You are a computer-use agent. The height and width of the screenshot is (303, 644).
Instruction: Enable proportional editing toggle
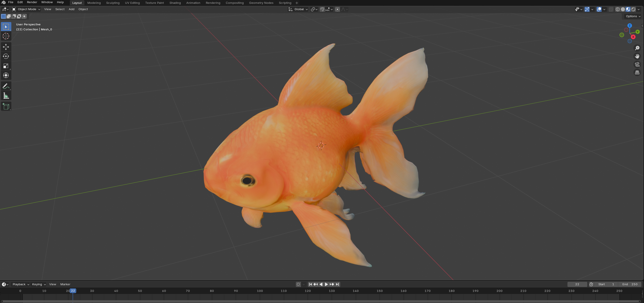tap(337, 10)
